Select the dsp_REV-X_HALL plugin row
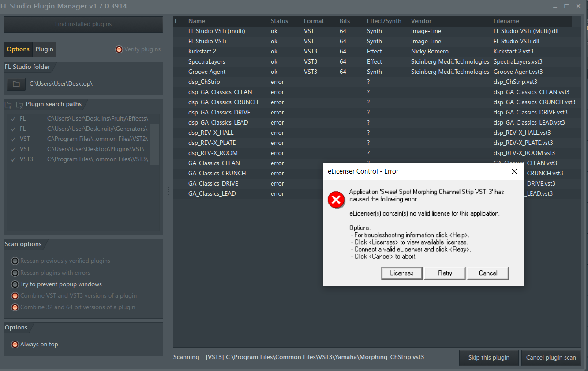This screenshot has width=588, height=371. click(377, 133)
